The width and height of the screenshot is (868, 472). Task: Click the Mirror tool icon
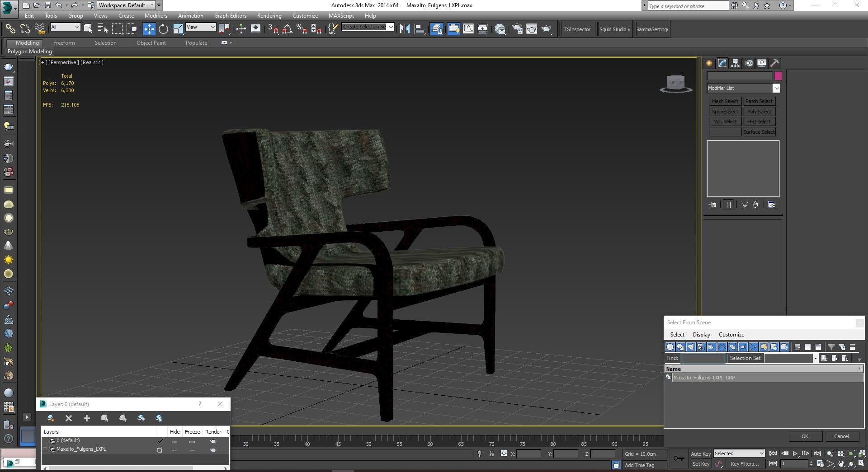coord(405,29)
